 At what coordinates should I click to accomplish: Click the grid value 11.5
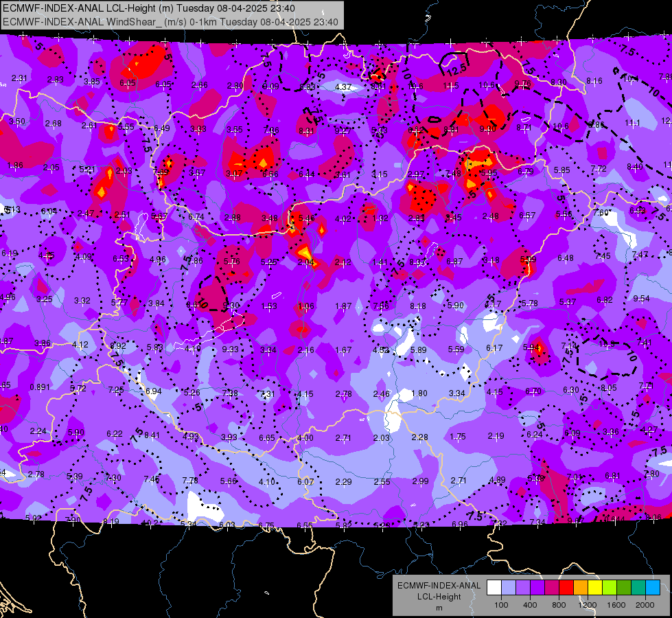[x=451, y=87]
